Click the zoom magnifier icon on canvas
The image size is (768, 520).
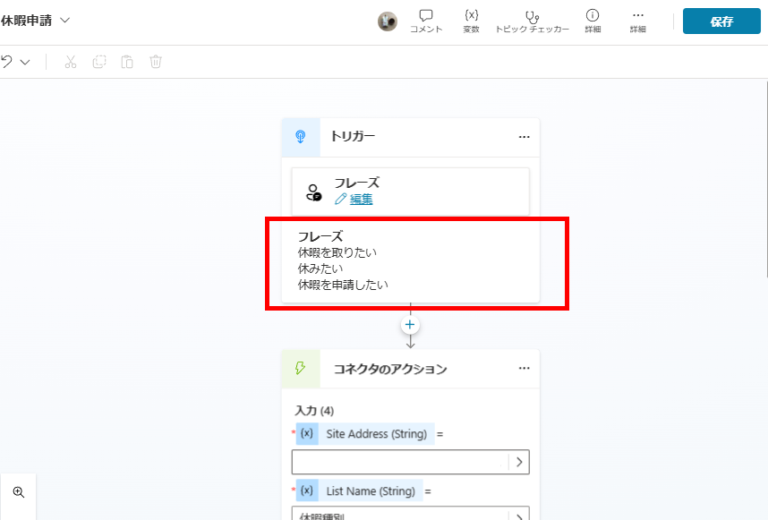click(x=18, y=492)
